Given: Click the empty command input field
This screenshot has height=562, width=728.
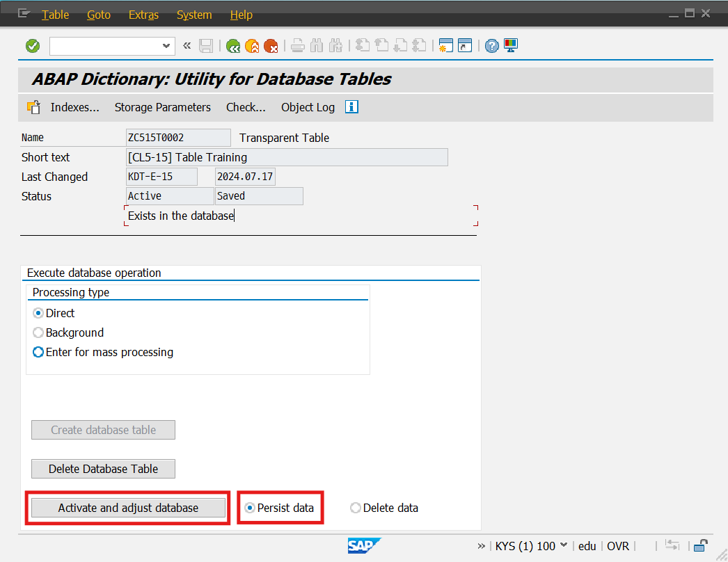Looking at the screenshot, I should click(105, 46).
